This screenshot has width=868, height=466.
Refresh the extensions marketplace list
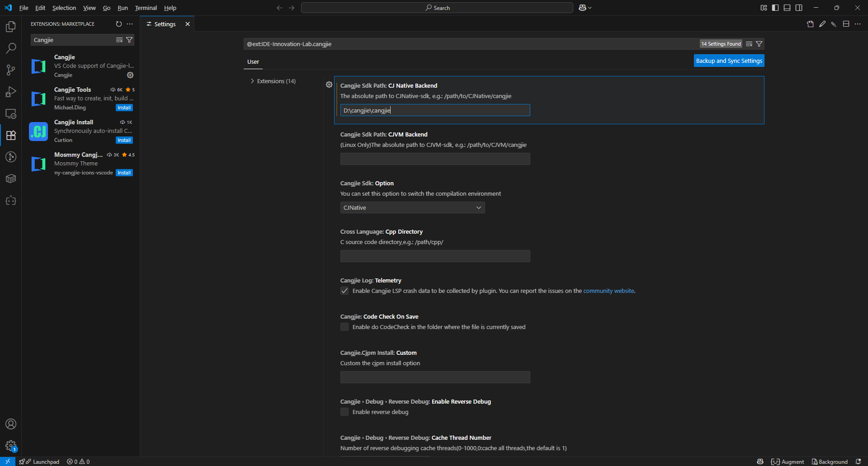coord(118,24)
